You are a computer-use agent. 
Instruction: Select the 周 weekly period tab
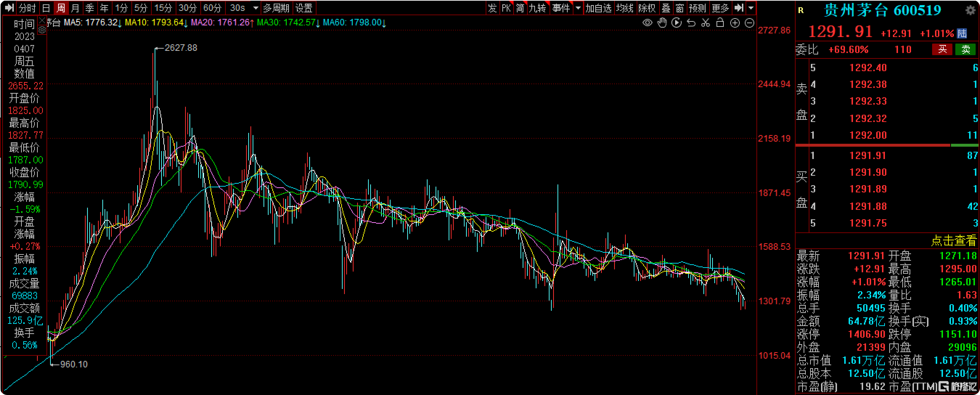(61, 8)
